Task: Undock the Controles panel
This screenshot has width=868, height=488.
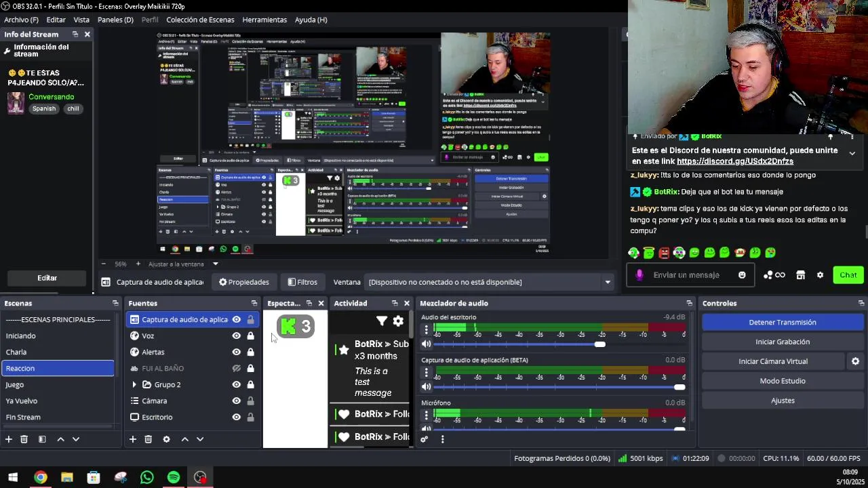Action: (861, 303)
